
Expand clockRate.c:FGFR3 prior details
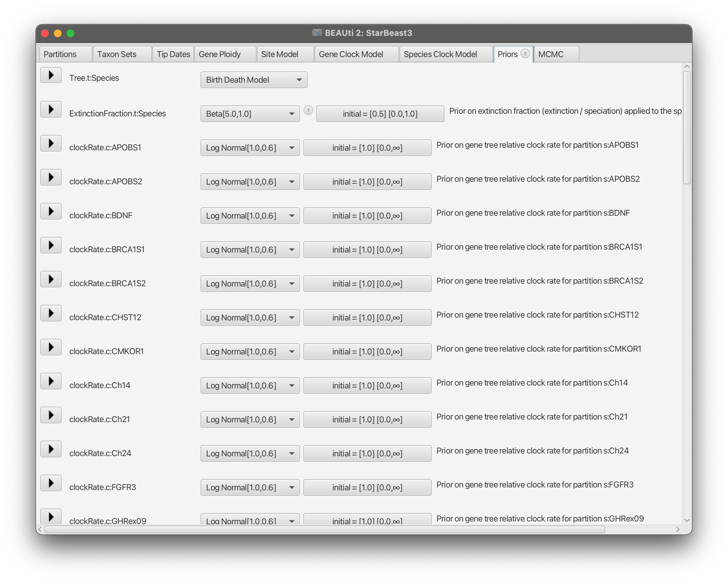pos(51,483)
